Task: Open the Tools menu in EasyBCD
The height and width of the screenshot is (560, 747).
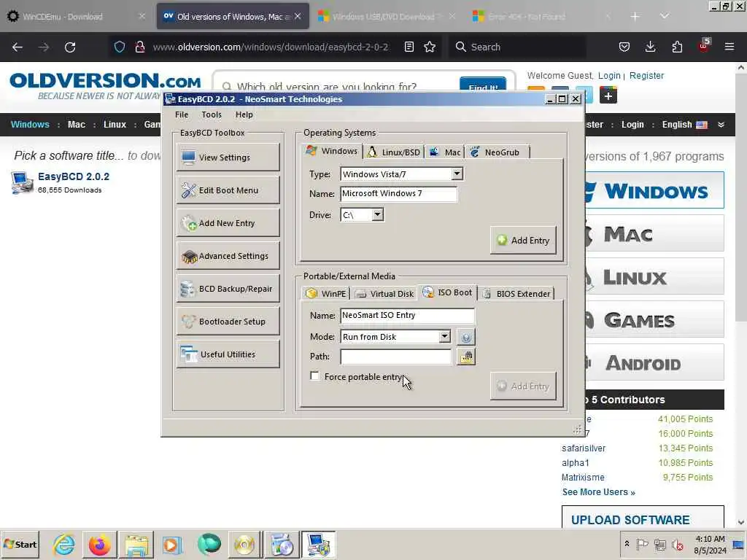Action: click(x=212, y=114)
